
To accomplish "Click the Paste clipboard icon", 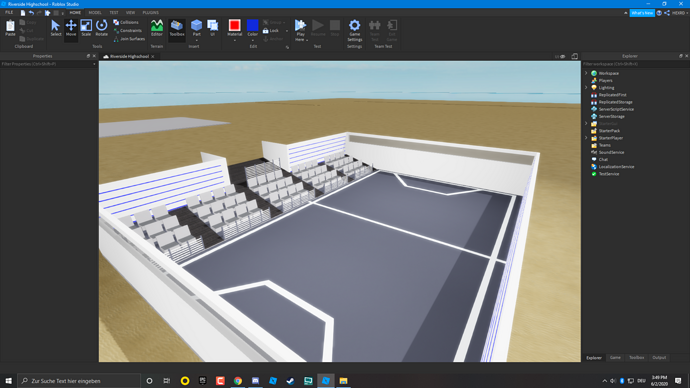I will pyautogui.click(x=10, y=28).
